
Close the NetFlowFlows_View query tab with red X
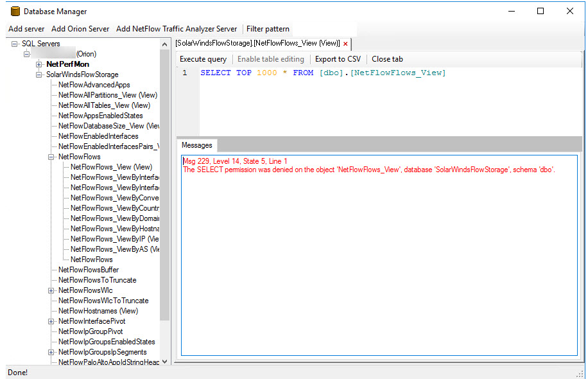345,44
